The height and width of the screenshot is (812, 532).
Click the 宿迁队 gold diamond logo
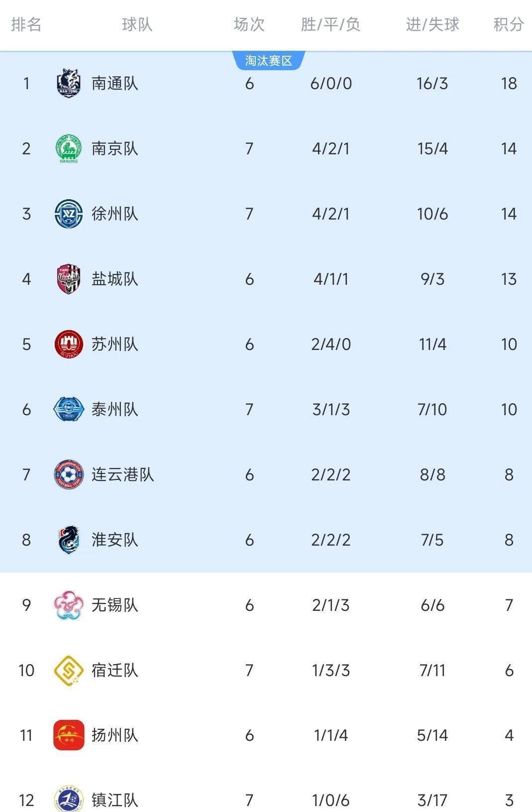pos(69,670)
